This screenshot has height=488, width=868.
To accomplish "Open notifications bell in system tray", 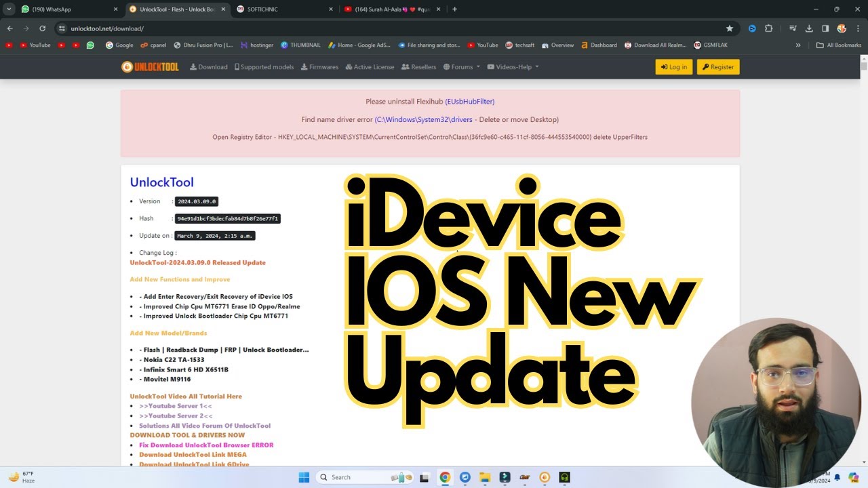I will click(x=837, y=477).
